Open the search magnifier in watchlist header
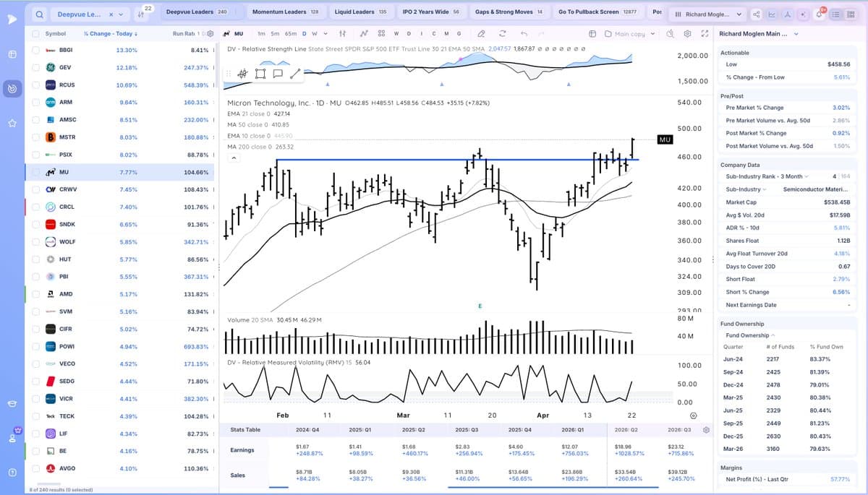Image resolution: width=868 pixels, height=495 pixels. click(x=41, y=14)
